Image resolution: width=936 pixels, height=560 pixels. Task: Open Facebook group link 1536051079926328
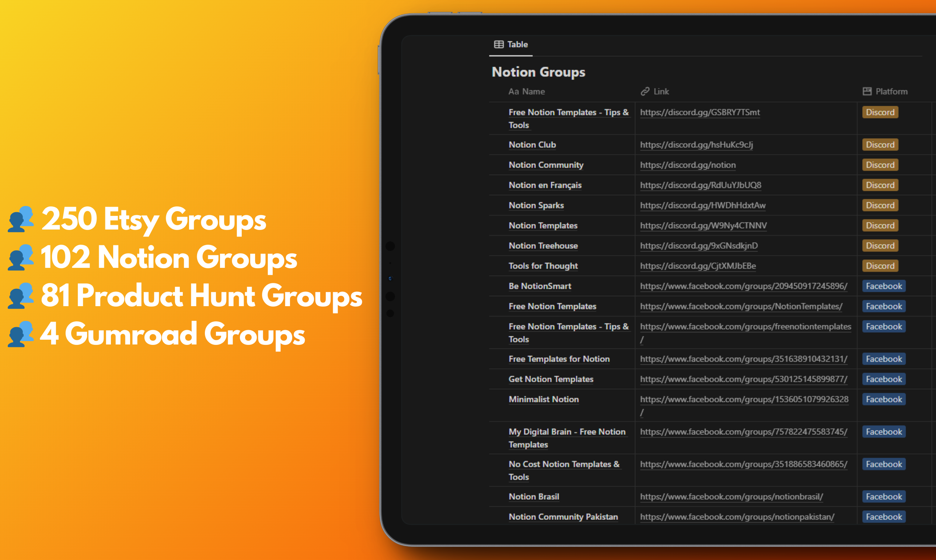(744, 406)
